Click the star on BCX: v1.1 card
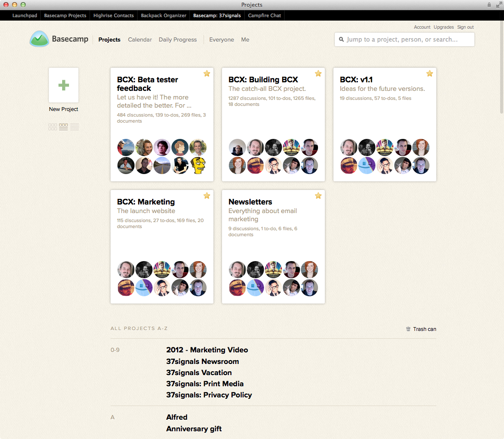The image size is (504, 439). (429, 74)
